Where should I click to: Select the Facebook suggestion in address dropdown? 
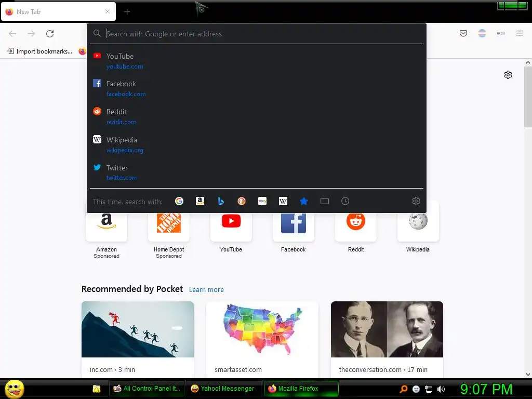coord(257,88)
